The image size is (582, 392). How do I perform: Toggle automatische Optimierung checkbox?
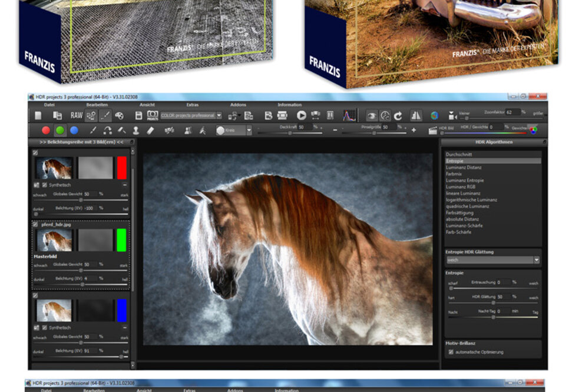click(451, 352)
